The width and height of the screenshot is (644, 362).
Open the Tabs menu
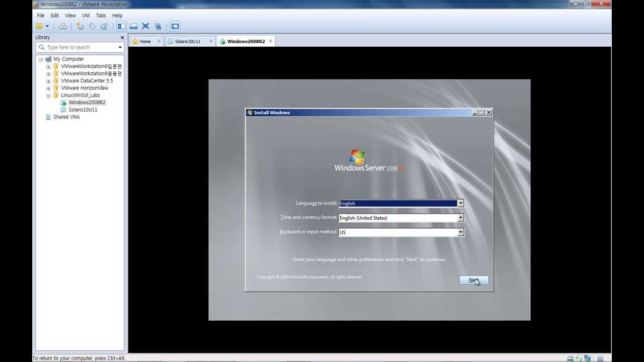click(101, 16)
